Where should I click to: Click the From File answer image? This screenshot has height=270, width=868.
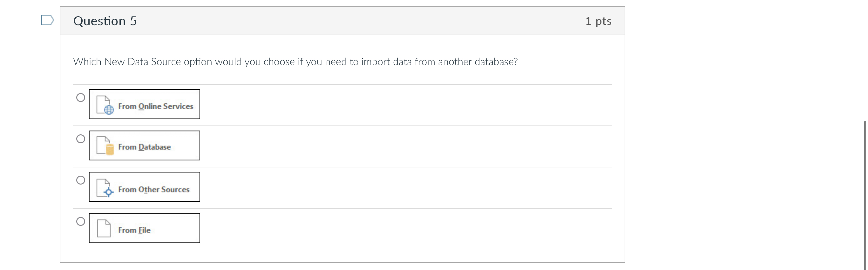pos(145,228)
